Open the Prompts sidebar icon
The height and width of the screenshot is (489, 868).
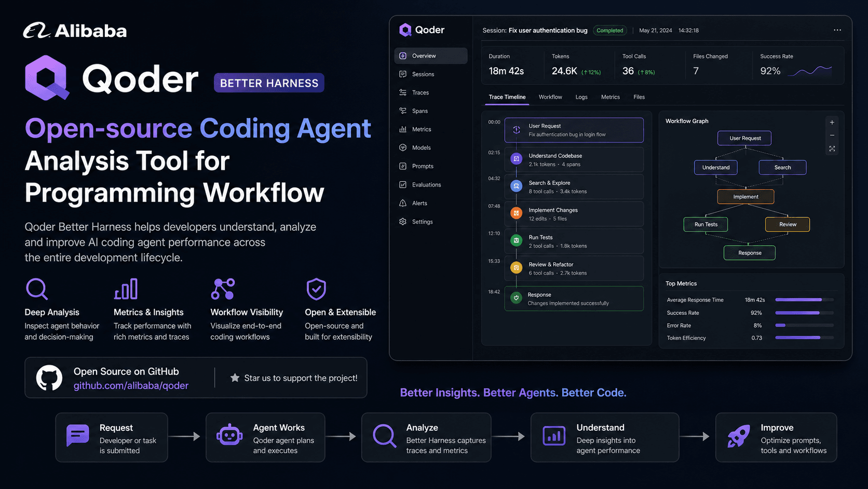coord(403,166)
